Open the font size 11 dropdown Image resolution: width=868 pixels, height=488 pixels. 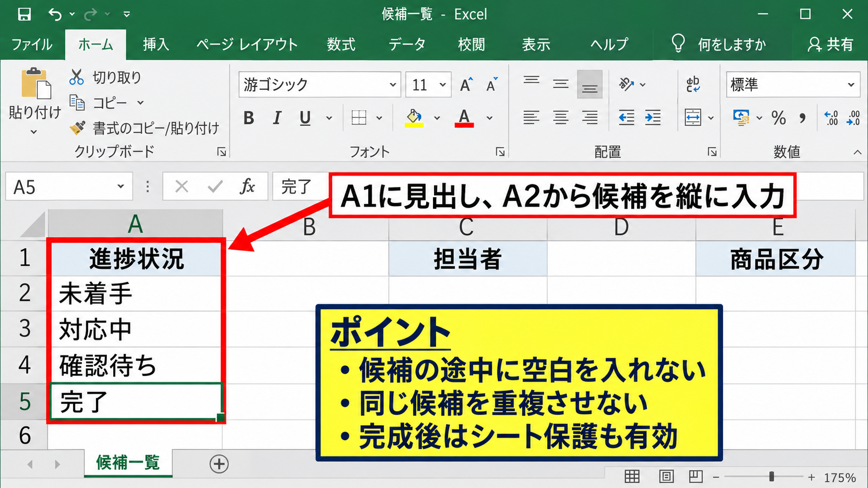click(442, 85)
